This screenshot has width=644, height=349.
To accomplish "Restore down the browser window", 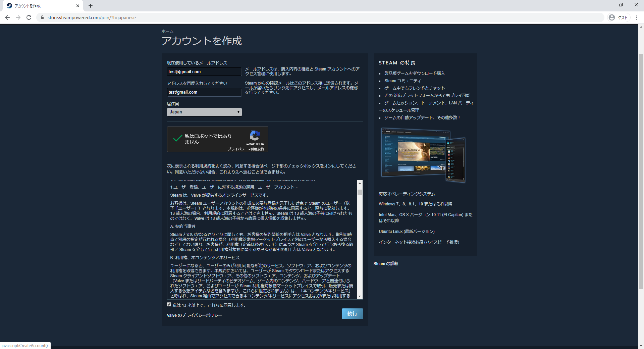I will point(621,5).
